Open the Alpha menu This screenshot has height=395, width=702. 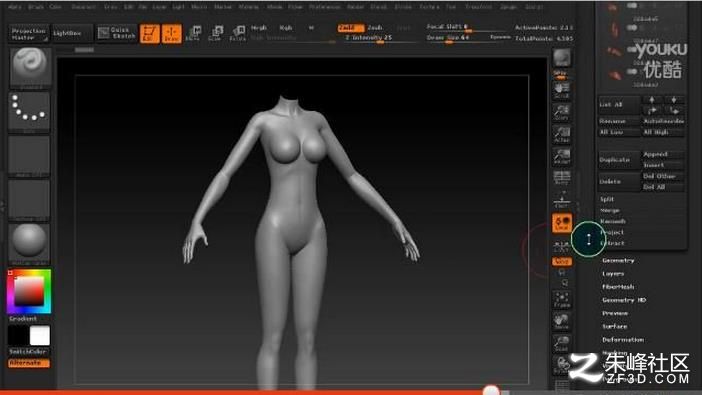15,7
